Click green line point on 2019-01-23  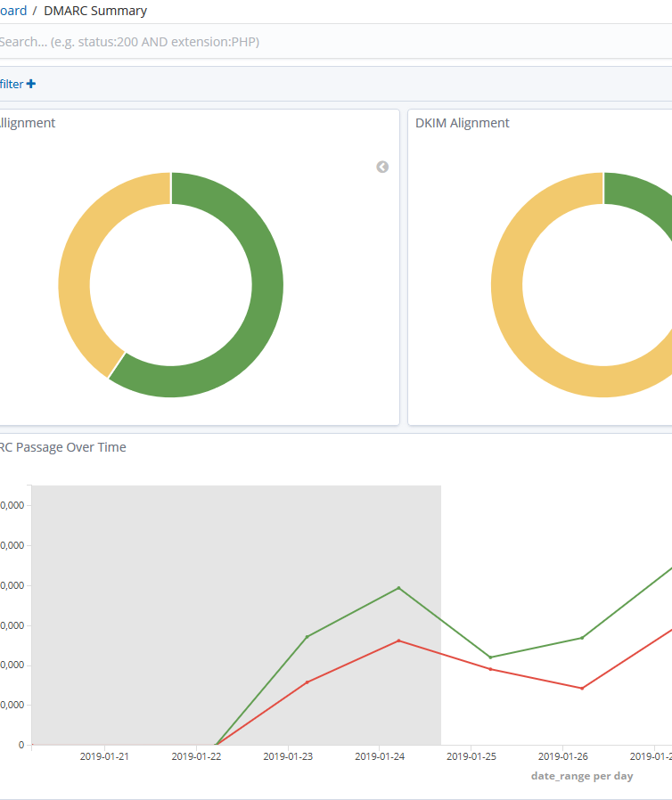307,636
